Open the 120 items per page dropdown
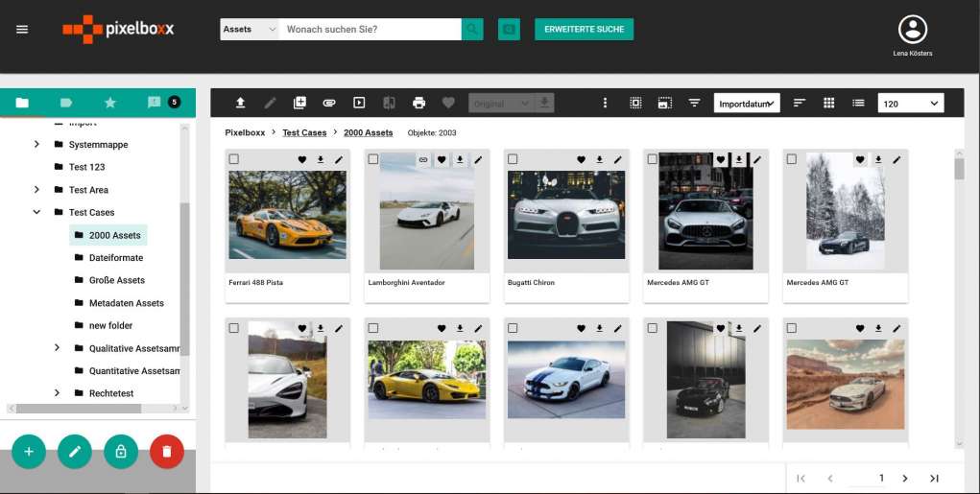 [911, 104]
